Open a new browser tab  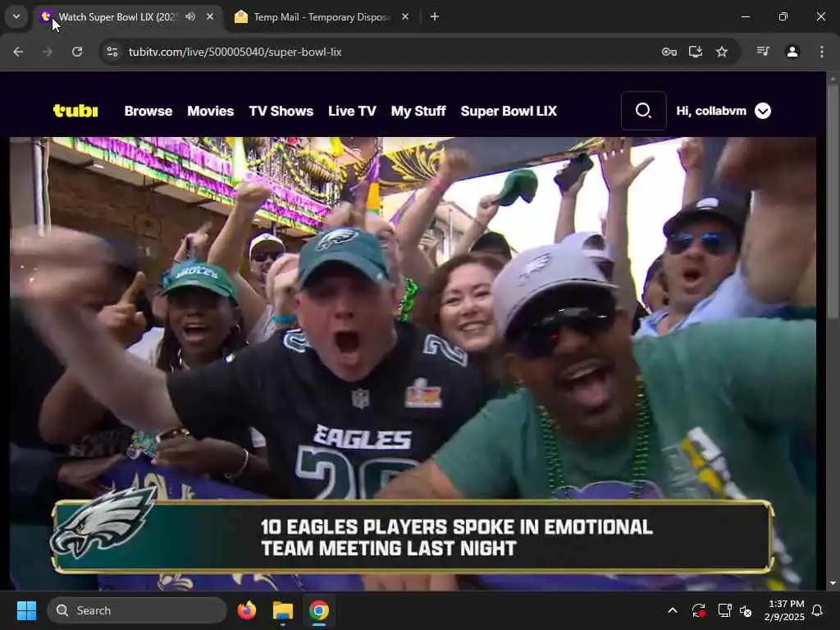tap(435, 16)
